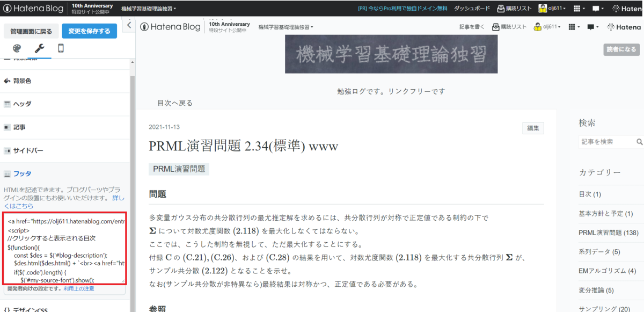Select the wrench customize tab
Viewport: 644px width, 312px height.
coord(39,48)
